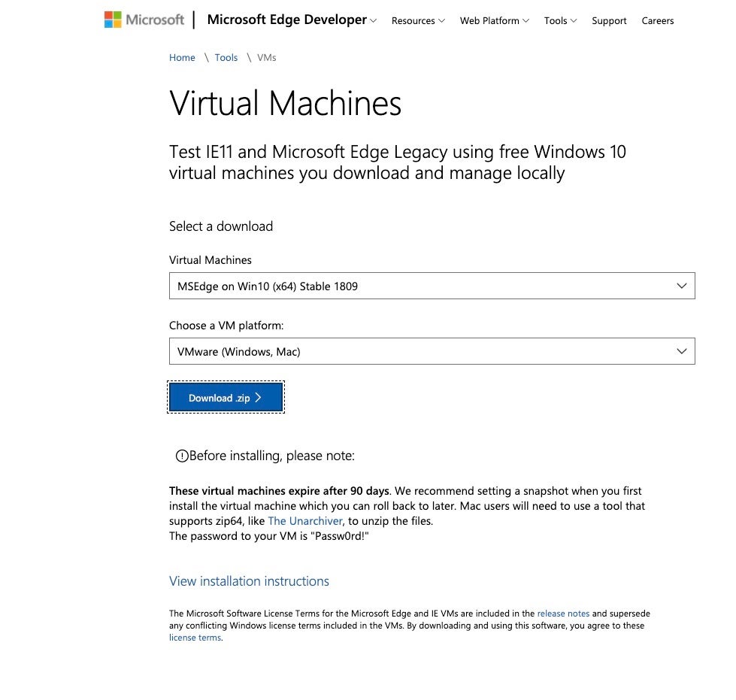736x700 pixels.
Task: Click the Microsoft four-square logo
Action: click(x=113, y=20)
